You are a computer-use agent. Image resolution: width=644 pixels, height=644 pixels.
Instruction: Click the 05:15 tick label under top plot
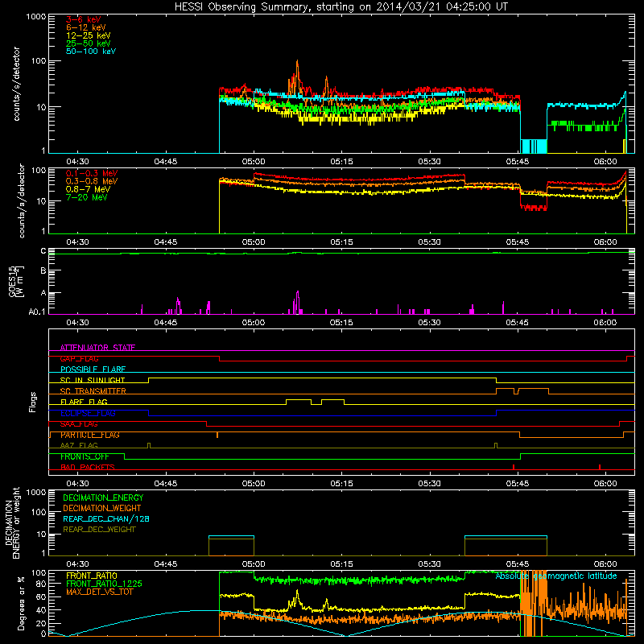(341, 162)
